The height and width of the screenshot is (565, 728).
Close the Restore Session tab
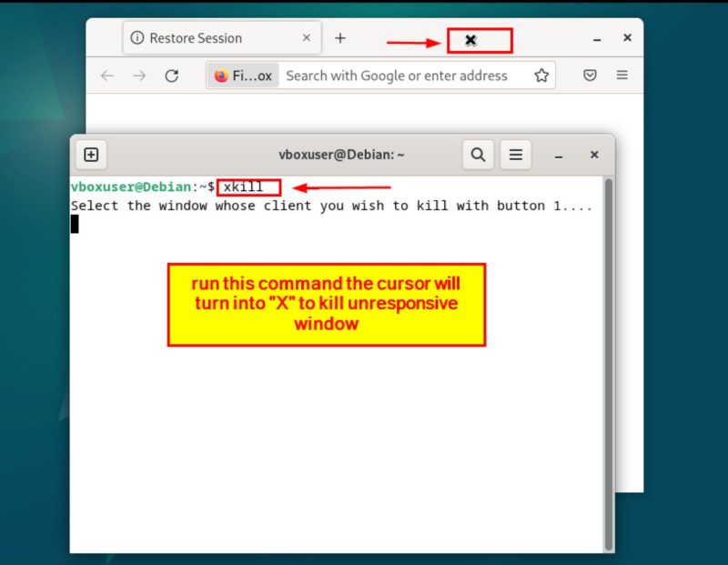click(307, 37)
